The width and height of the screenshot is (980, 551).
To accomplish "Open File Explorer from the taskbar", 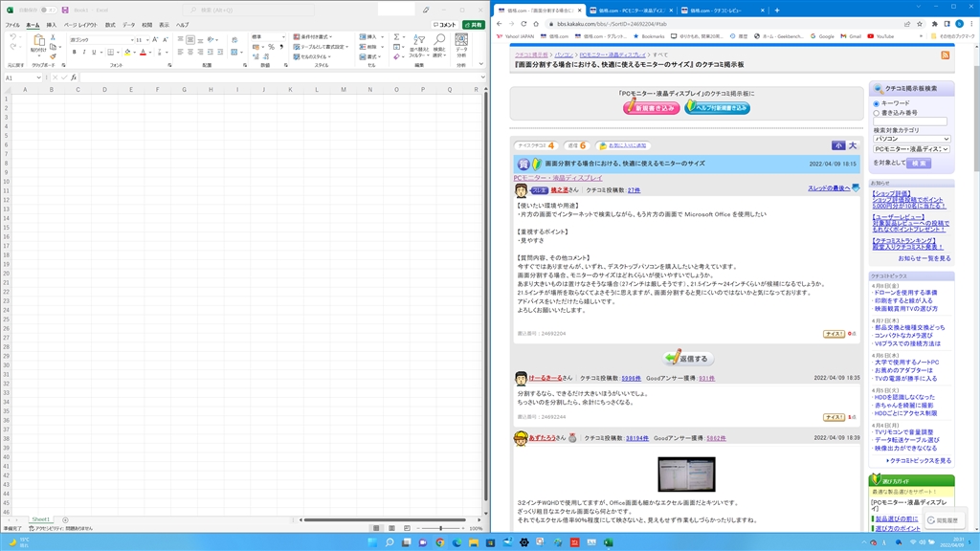I will 474,542.
